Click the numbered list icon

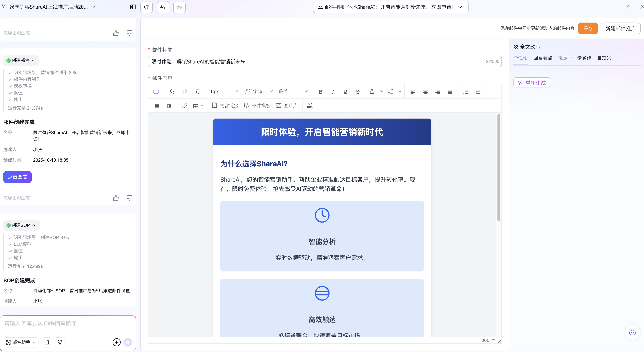pyautogui.click(x=478, y=92)
